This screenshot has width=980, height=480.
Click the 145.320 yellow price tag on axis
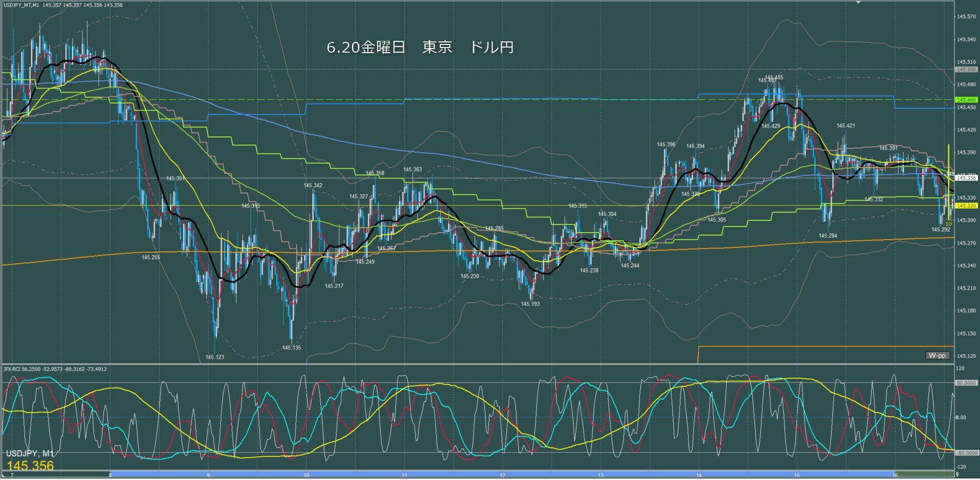[x=966, y=205]
